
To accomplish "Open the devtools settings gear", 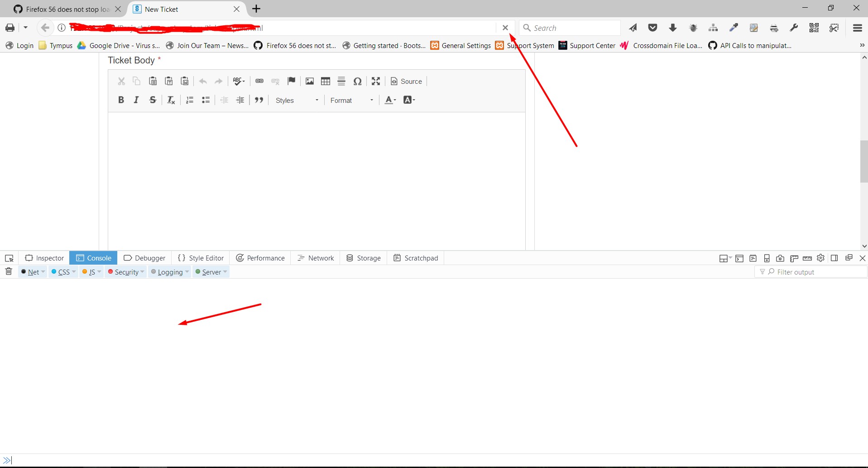I will [821, 258].
